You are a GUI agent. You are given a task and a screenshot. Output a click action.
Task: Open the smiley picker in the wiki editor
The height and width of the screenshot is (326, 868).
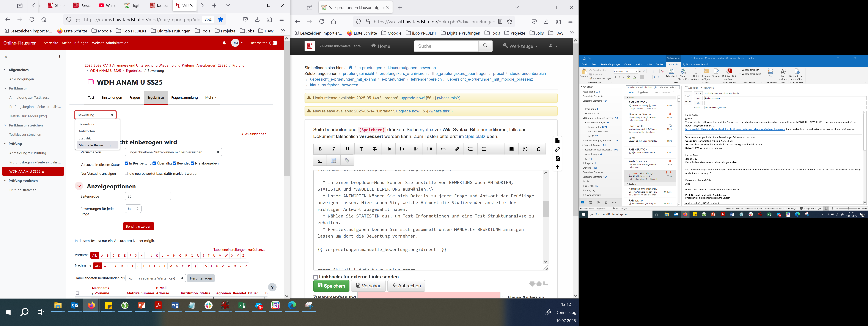525,149
